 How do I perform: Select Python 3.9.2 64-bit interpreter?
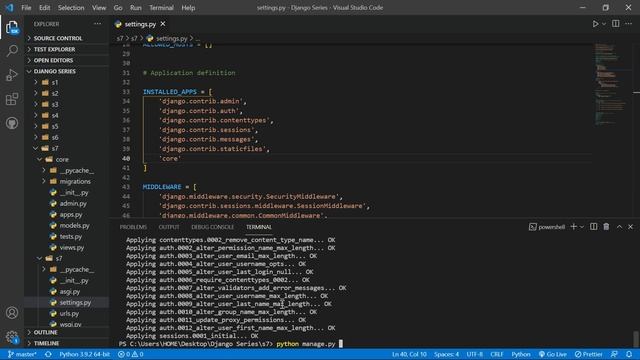coord(84,354)
